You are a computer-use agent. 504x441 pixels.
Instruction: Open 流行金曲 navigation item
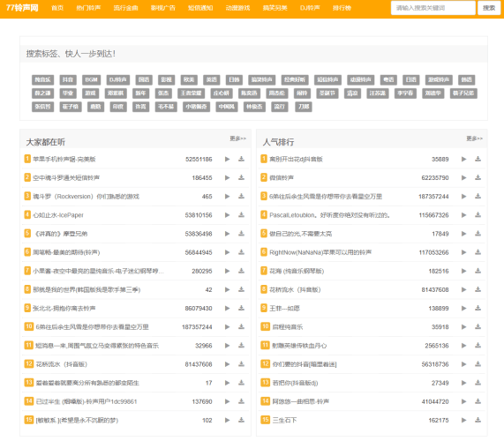tap(125, 8)
